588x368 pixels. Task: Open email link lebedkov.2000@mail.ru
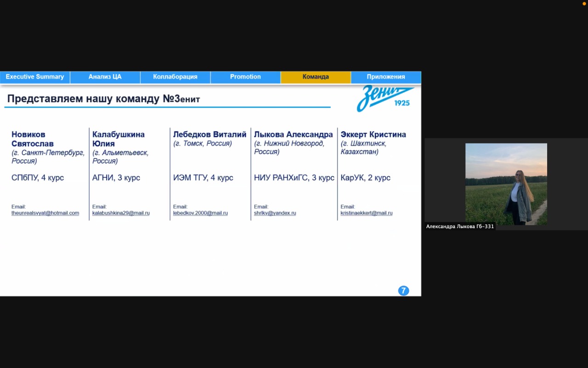pyautogui.click(x=200, y=213)
